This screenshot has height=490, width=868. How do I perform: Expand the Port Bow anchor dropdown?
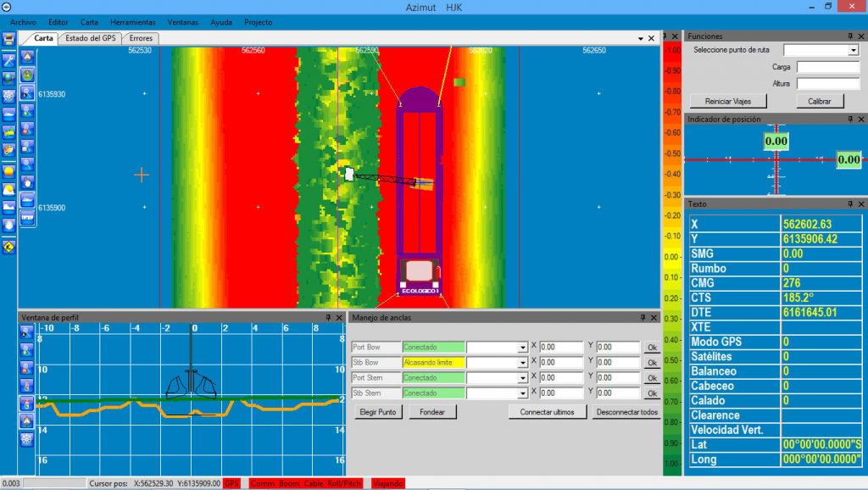click(523, 348)
